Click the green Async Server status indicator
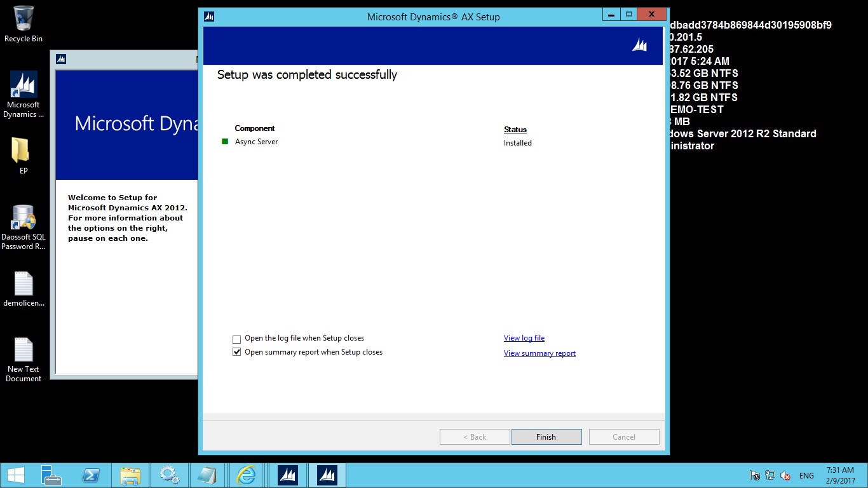 (225, 142)
